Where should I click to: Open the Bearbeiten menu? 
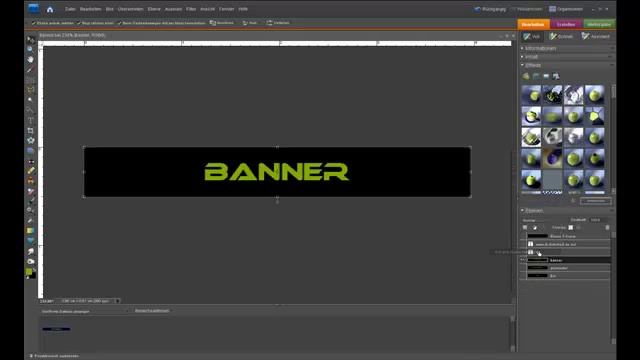[91, 9]
